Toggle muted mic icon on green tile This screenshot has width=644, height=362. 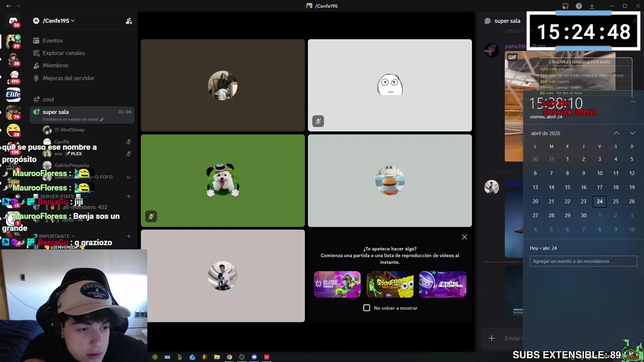click(150, 217)
